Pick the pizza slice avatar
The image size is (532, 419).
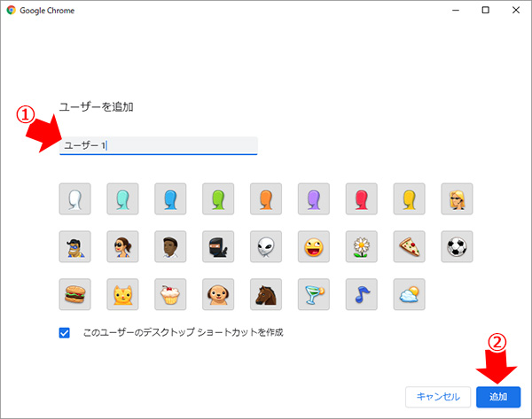click(x=410, y=245)
